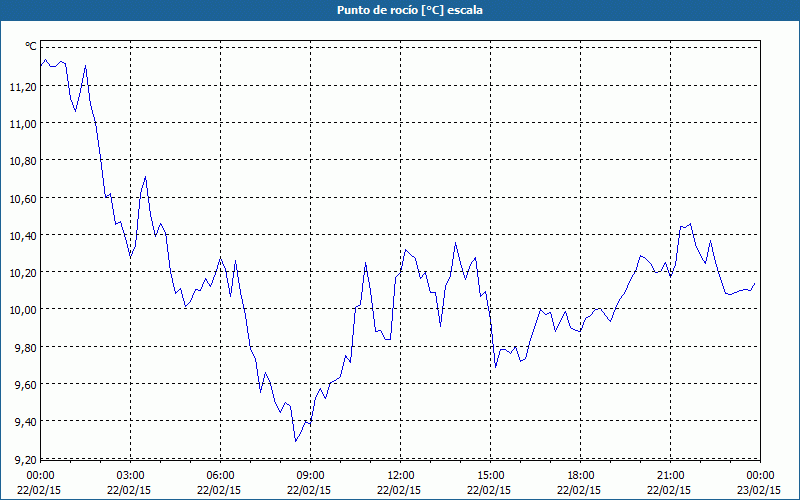Image resolution: width=800 pixels, height=500 pixels.
Task: Select the 10,00 y-axis value
Action: coord(23,310)
